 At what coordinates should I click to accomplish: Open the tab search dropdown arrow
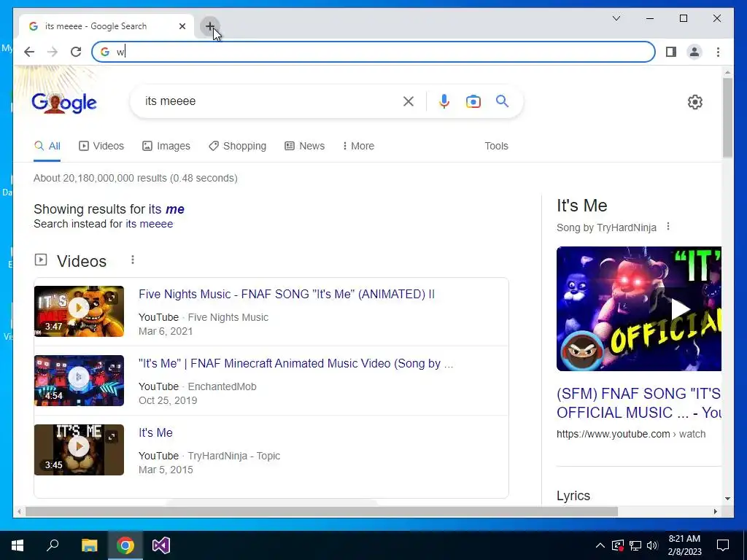coord(616,18)
